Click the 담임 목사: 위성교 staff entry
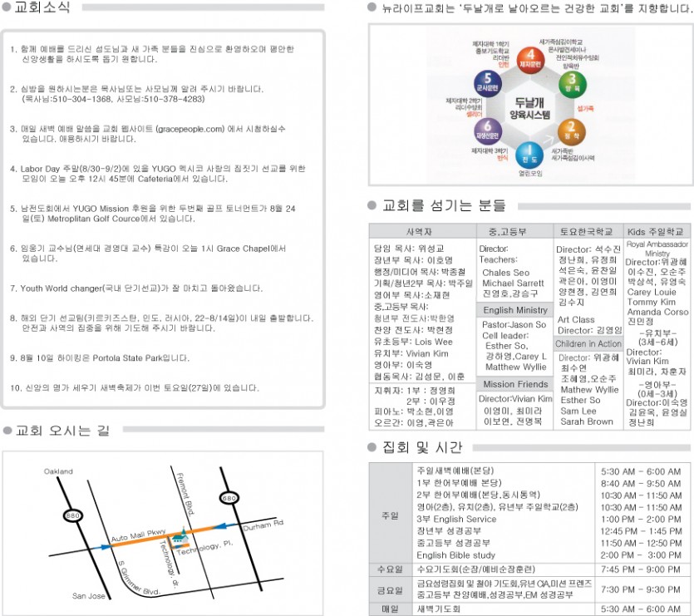Image resolution: width=694 pixels, height=616 pixels. 409,249
